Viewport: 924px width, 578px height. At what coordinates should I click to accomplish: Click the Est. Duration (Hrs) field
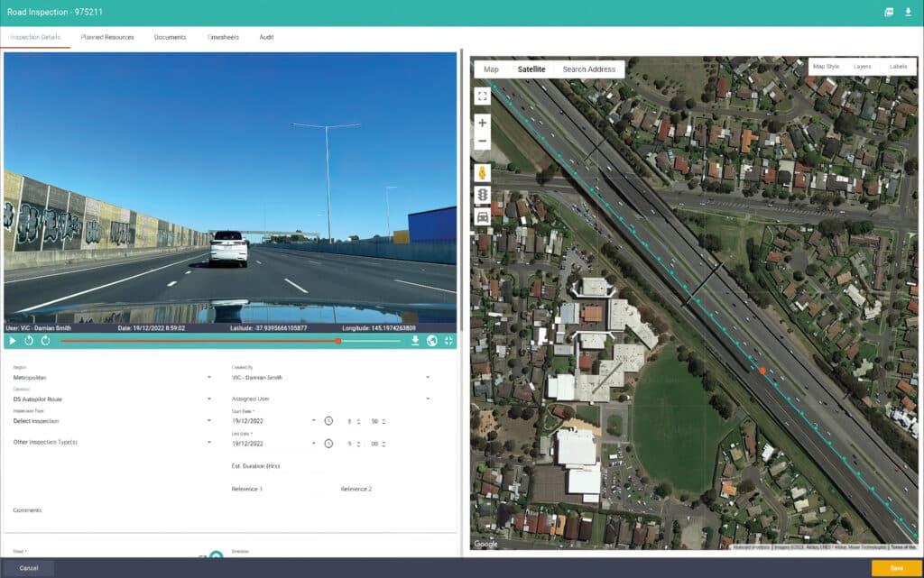[277, 466]
